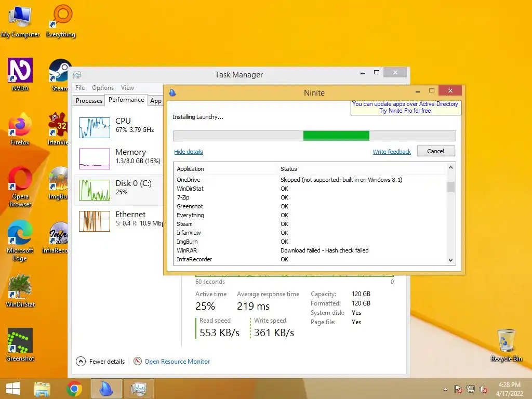Click the Open Resource Monitor link
Screen dimensions: 532x399
177,362
